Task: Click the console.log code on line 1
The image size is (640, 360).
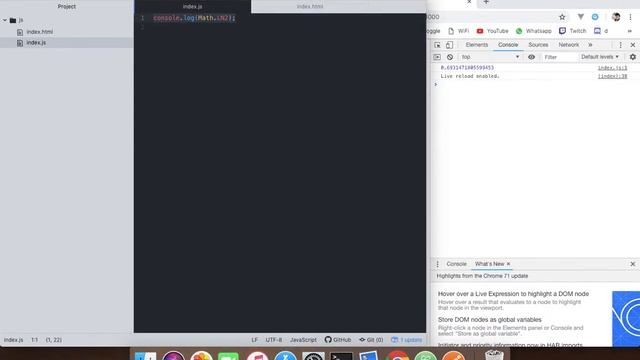Action: [x=194, y=18]
